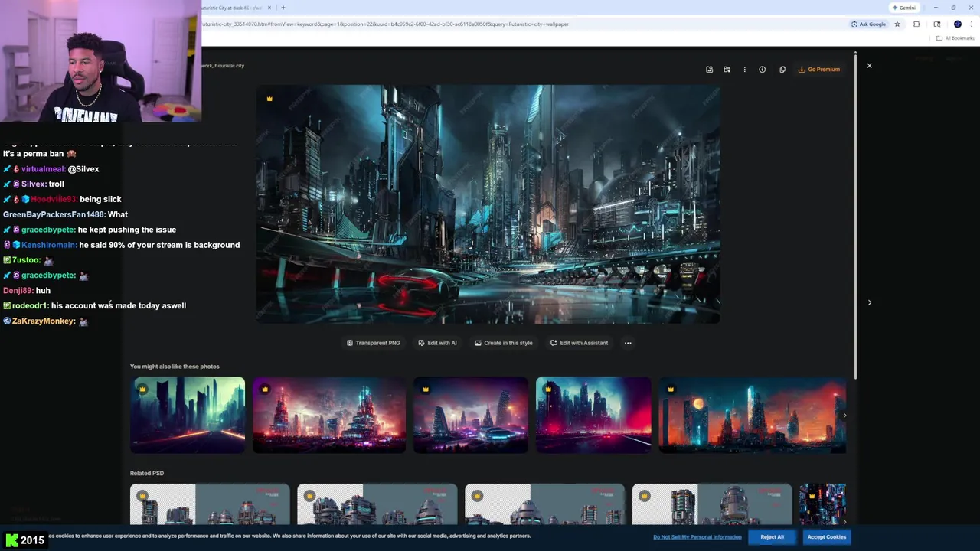980x551 pixels.
Task: Click username 7ustoo in chat
Action: coord(26,260)
